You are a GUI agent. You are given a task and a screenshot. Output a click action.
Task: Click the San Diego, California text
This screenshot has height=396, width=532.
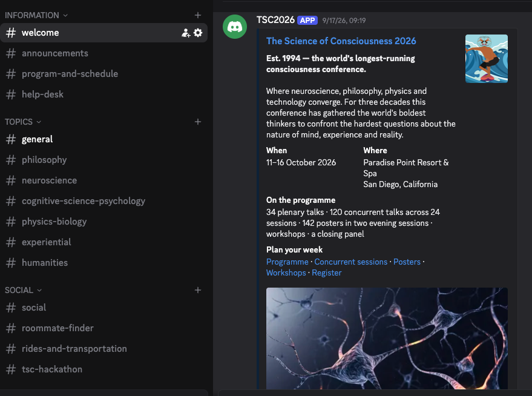pos(400,184)
